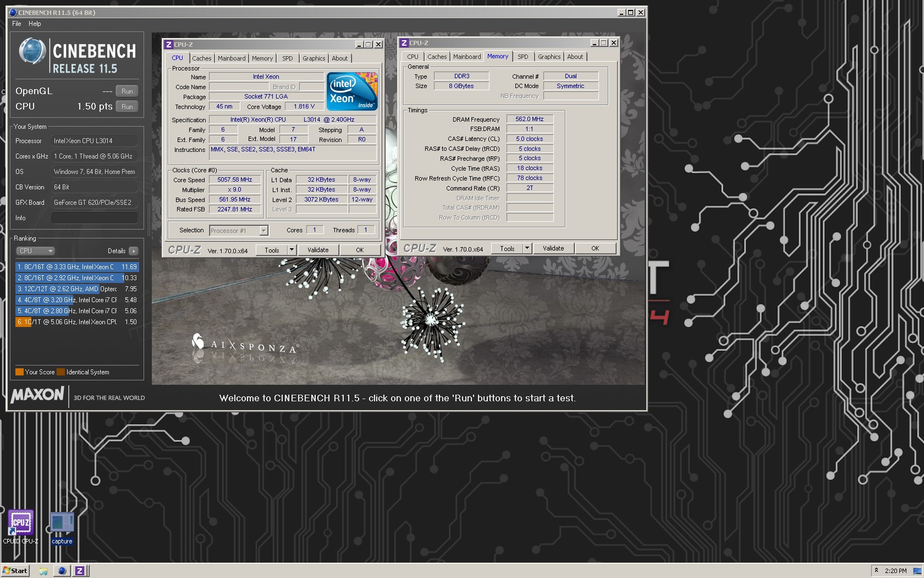Click CPU-Z title icon in left window
This screenshot has width=924, height=578.
(169, 45)
